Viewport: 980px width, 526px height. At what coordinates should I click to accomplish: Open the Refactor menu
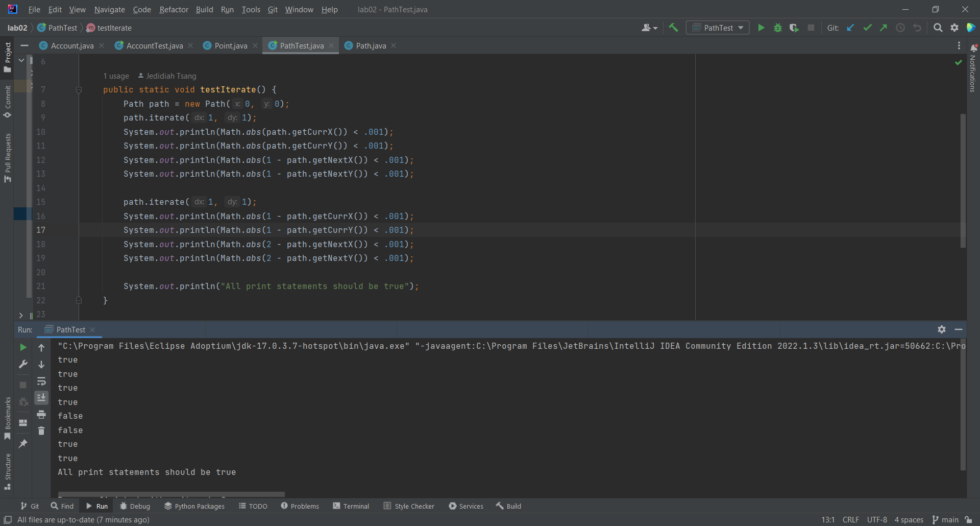pyautogui.click(x=174, y=10)
